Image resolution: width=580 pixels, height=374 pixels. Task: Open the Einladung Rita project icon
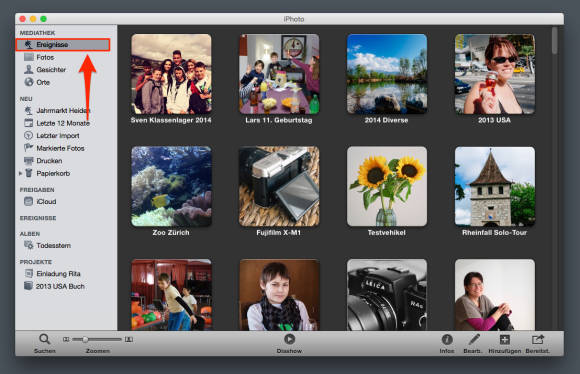(x=28, y=273)
